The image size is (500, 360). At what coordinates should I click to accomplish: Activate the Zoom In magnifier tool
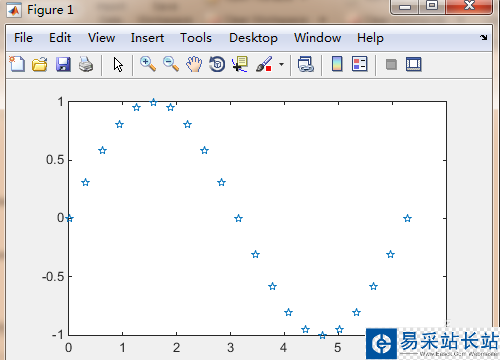click(x=148, y=64)
